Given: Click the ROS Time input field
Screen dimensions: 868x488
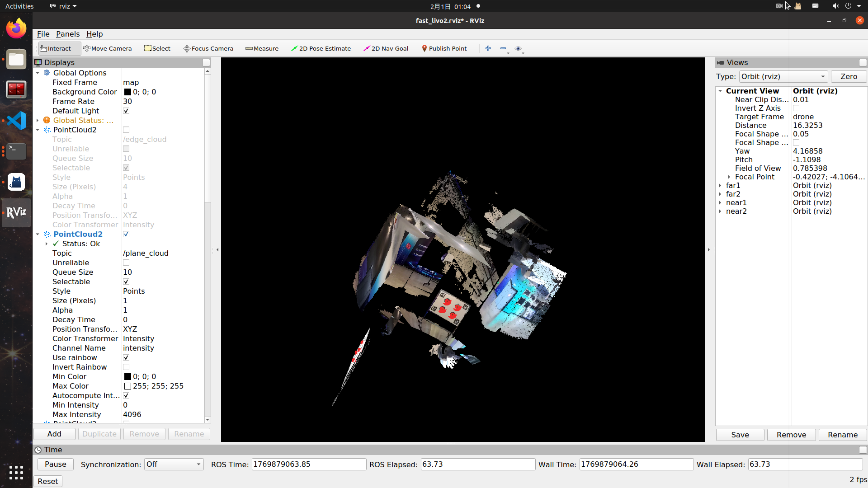Looking at the screenshot, I should click(308, 464).
